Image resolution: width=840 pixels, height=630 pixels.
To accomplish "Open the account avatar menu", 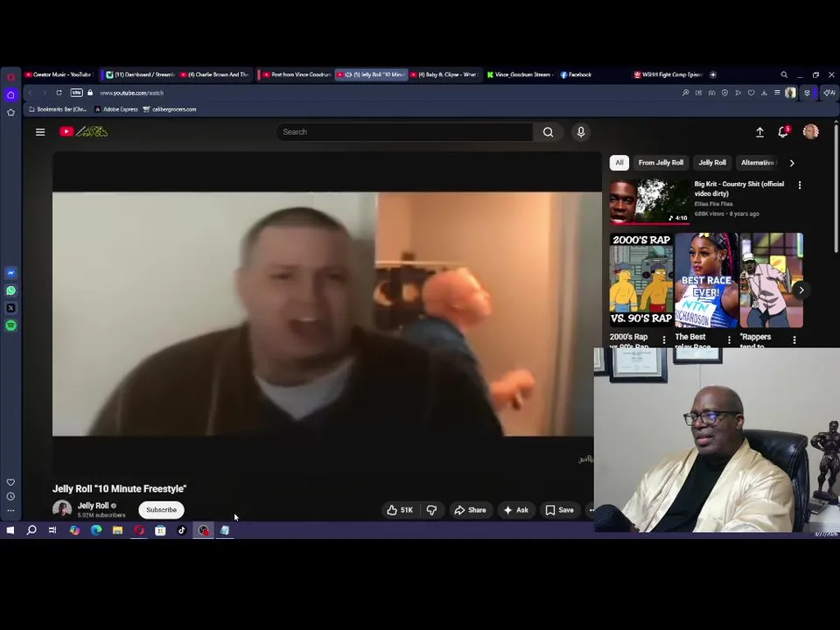I will pos(810,132).
